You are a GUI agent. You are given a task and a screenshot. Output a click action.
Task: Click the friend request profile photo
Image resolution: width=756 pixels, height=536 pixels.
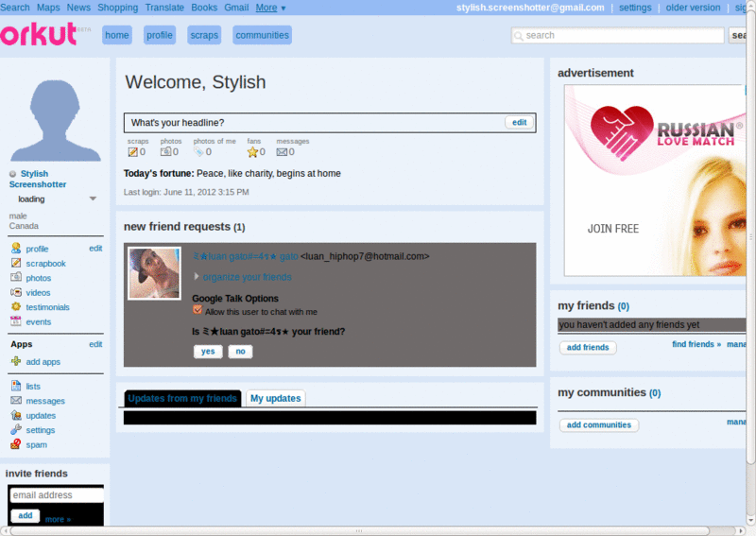coord(154,273)
